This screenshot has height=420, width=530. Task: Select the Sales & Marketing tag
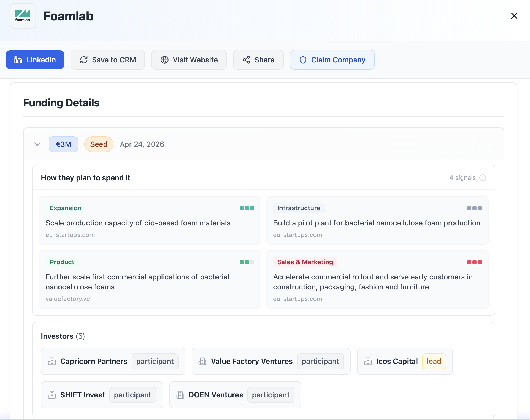coord(305,262)
